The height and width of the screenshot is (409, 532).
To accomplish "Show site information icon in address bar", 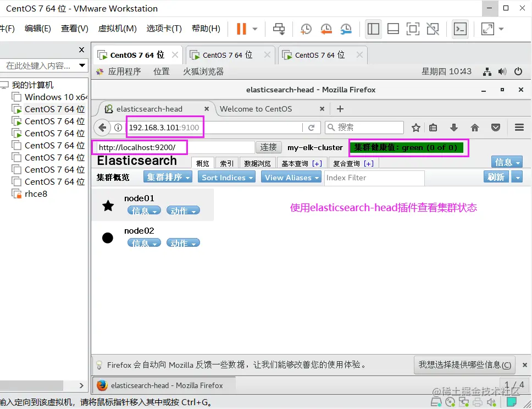I will point(118,128).
